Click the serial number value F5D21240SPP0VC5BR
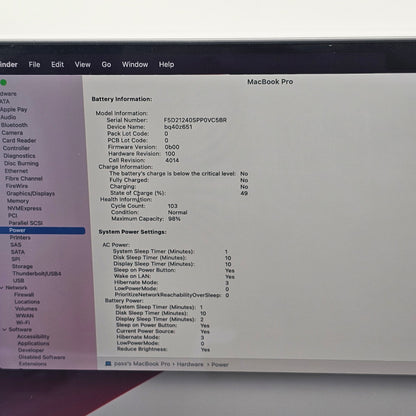Screen dimensions: 416x416 pos(195,120)
